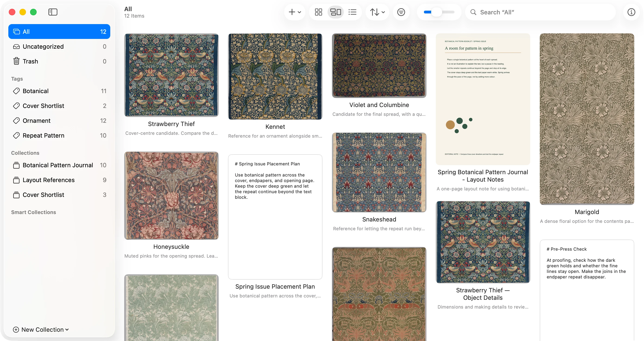Select the Kennet pattern thumbnail
The width and height of the screenshot is (644, 341).
(x=275, y=76)
